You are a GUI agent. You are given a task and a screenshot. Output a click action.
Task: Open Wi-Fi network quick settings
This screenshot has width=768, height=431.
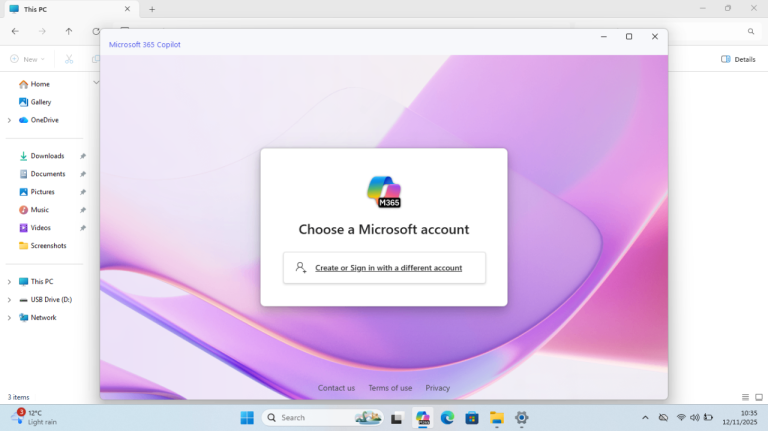[x=681, y=418]
